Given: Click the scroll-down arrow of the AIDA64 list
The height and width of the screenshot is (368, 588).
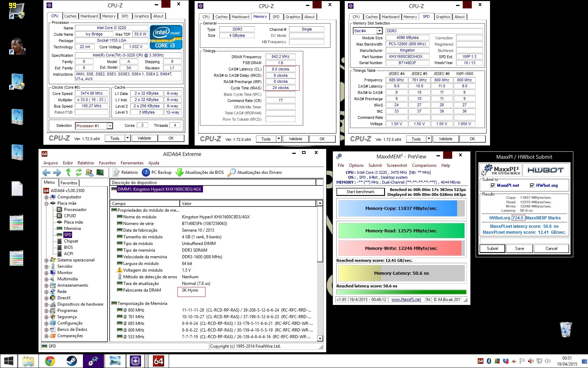Looking at the screenshot, I should 320,338.
